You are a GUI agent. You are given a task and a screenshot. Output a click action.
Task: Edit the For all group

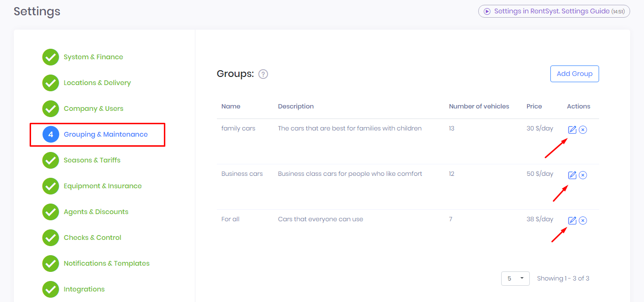(572, 220)
